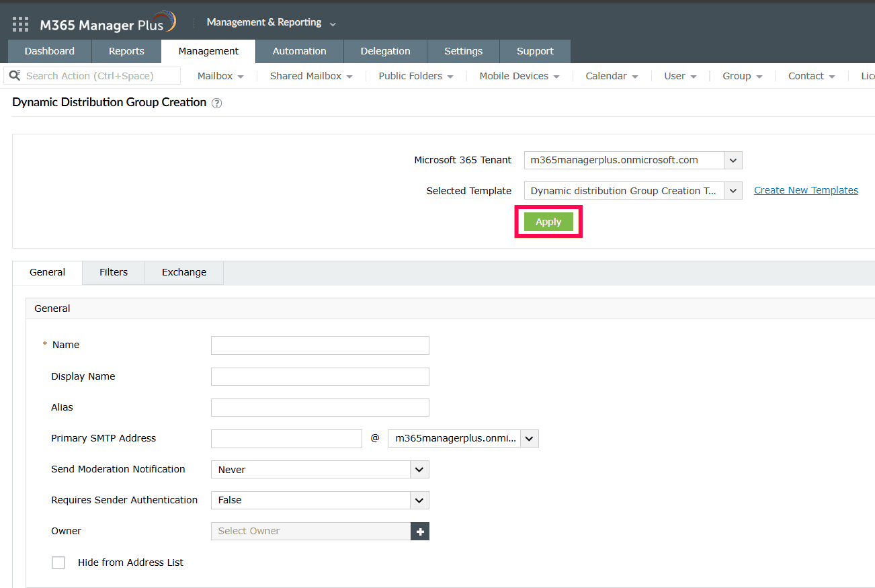Click the plus icon to add Owner
Viewport: 875px width, 588px height.
coord(420,532)
